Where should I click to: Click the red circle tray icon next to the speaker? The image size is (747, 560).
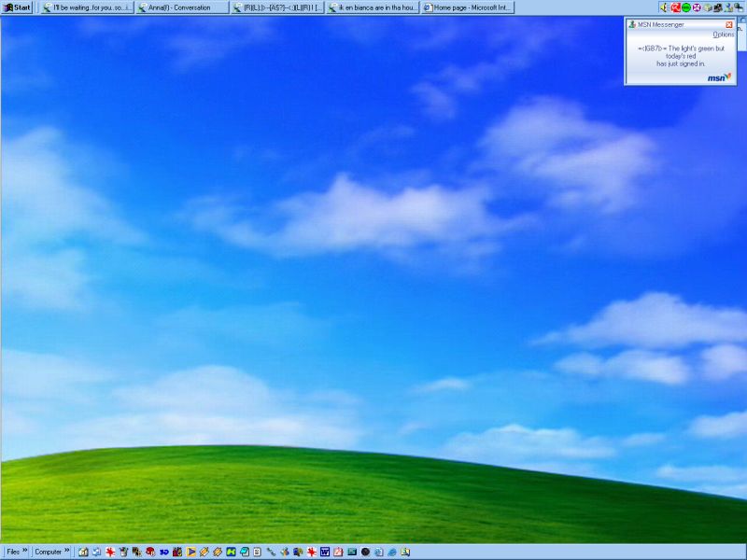[x=675, y=7]
